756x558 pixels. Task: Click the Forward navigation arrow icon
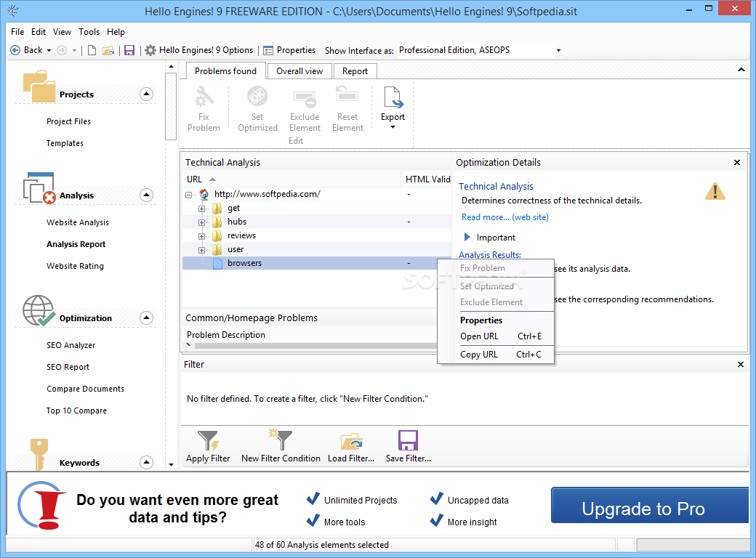click(x=62, y=50)
